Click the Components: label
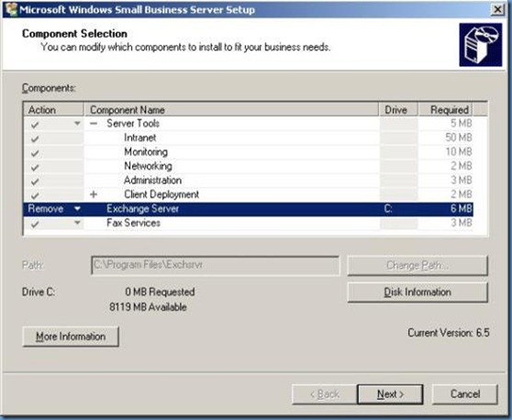The image size is (512, 420). pos(49,88)
